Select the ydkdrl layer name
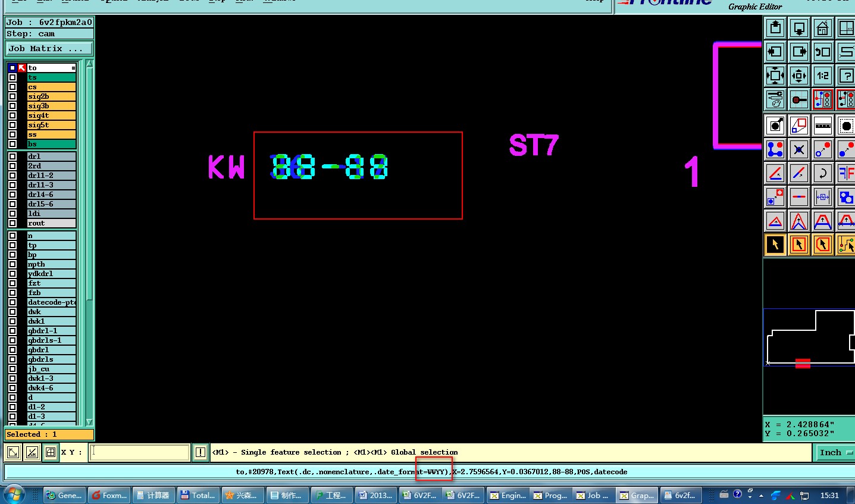Viewport: 855px width, 504px height. [x=52, y=274]
